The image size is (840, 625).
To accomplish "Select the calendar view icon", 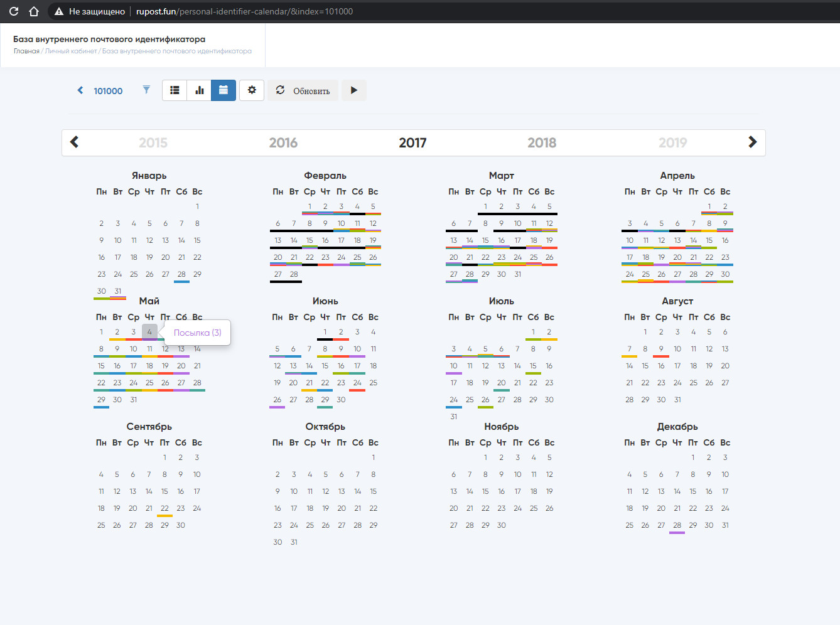I will pyautogui.click(x=223, y=90).
